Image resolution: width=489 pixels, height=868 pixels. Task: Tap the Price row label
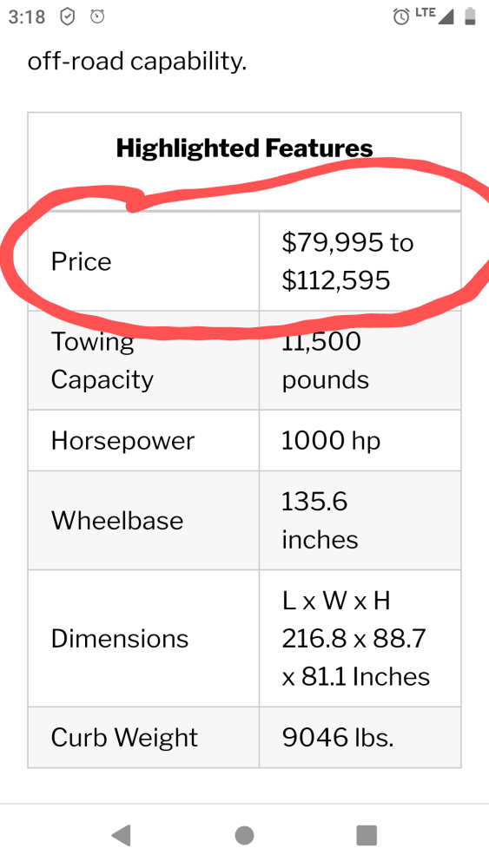(x=82, y=261)
